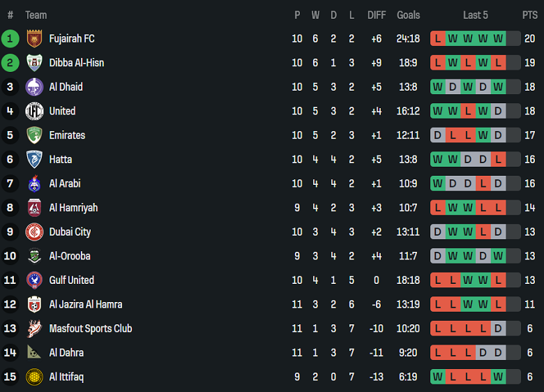Open the Al Dhaid purple crest

(34, 87)
